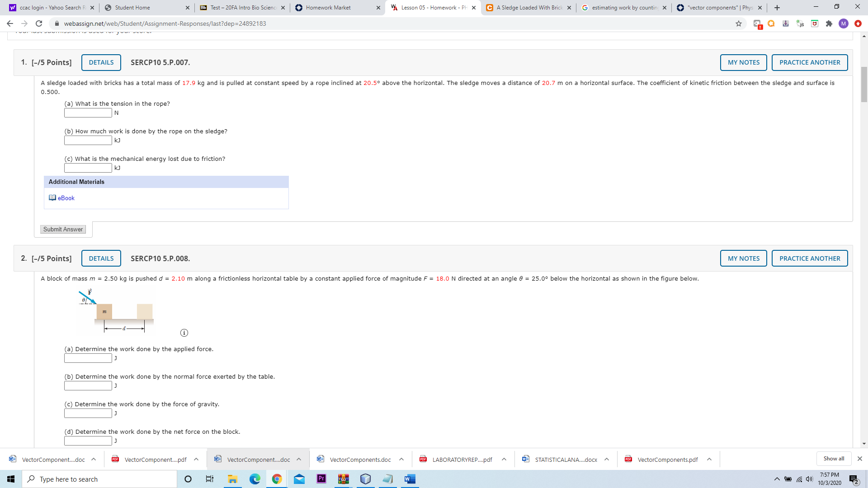This screenshot has height=488, width=868.
Task: Open the Windows notification center icon
Action: coord(854,479)
